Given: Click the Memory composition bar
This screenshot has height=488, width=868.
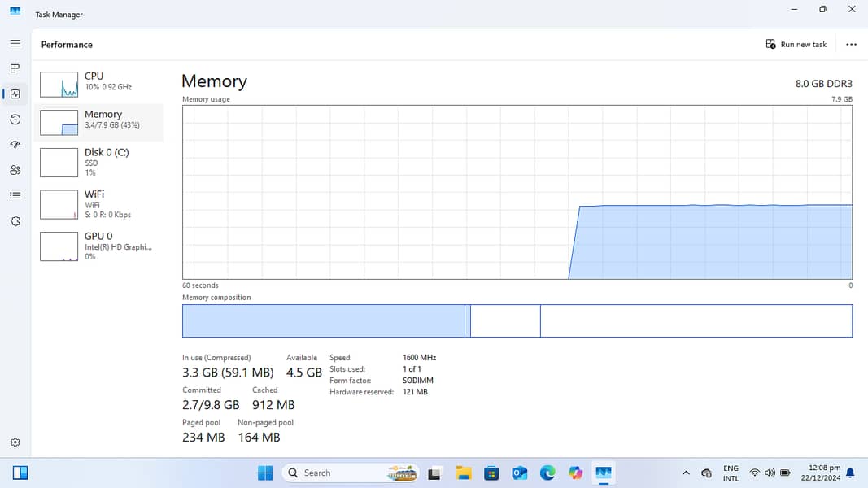Looking at the screenshot, I should click(x=517, y=320).
